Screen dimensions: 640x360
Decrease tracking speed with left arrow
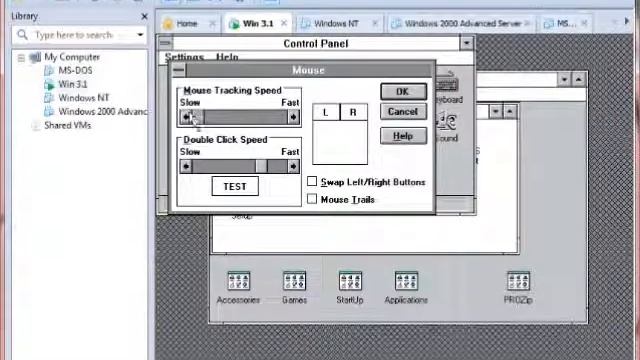point(186,117)
